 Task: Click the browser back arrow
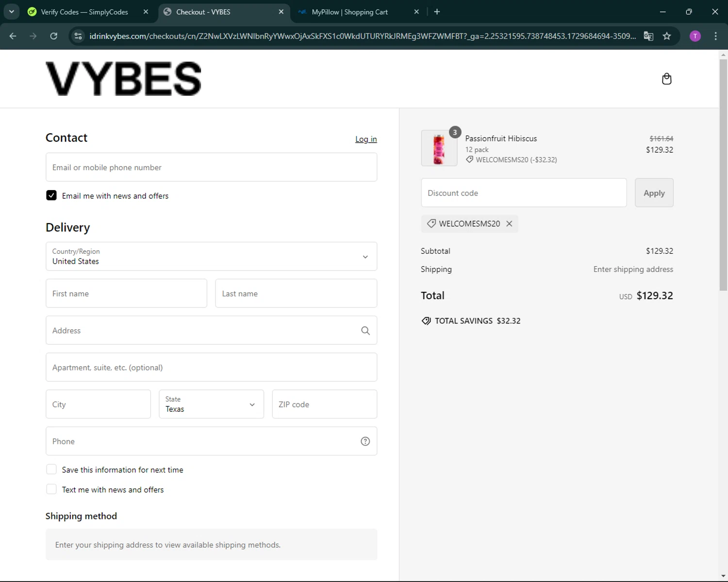[13, 36]
